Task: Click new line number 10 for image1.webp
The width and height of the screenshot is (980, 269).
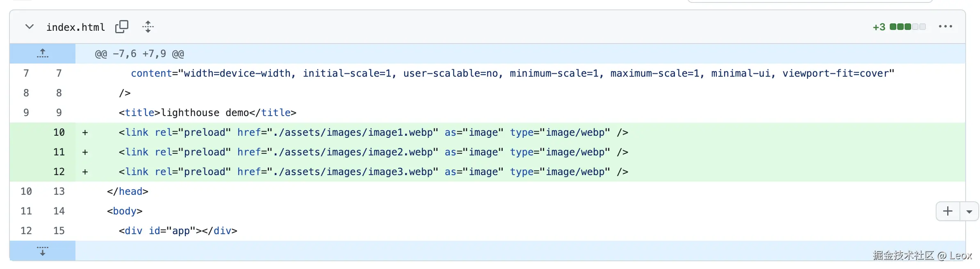Action: point(59,132)
